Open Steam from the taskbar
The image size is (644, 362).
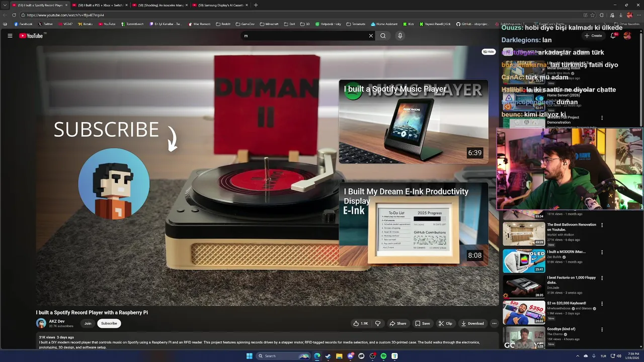tap(328, 356)
